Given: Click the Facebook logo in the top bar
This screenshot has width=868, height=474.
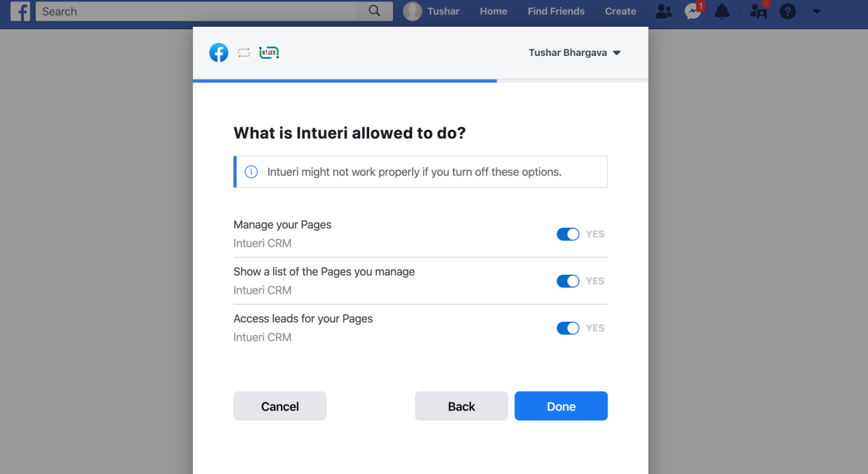Looking at the screenshot, I should tap(20, 11).
